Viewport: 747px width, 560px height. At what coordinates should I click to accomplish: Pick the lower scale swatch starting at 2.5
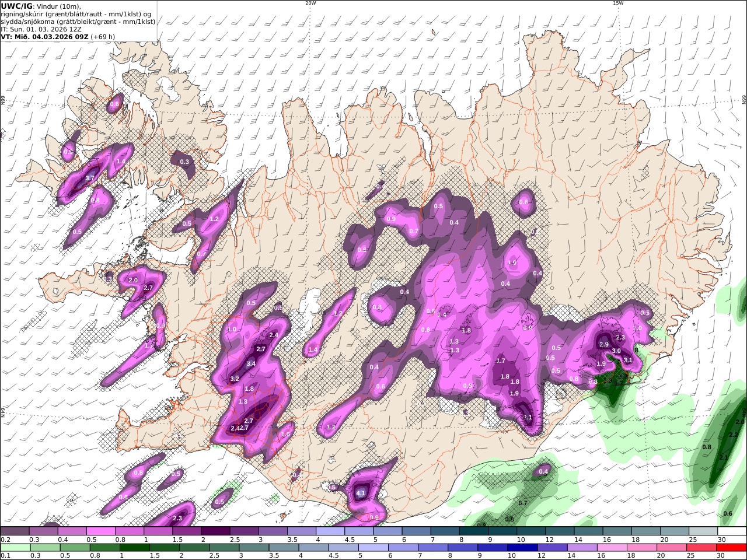224,548
